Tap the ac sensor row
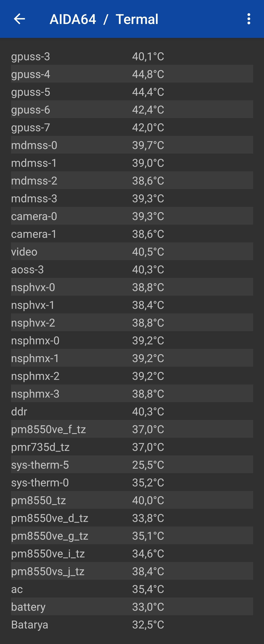 [132, 589]
